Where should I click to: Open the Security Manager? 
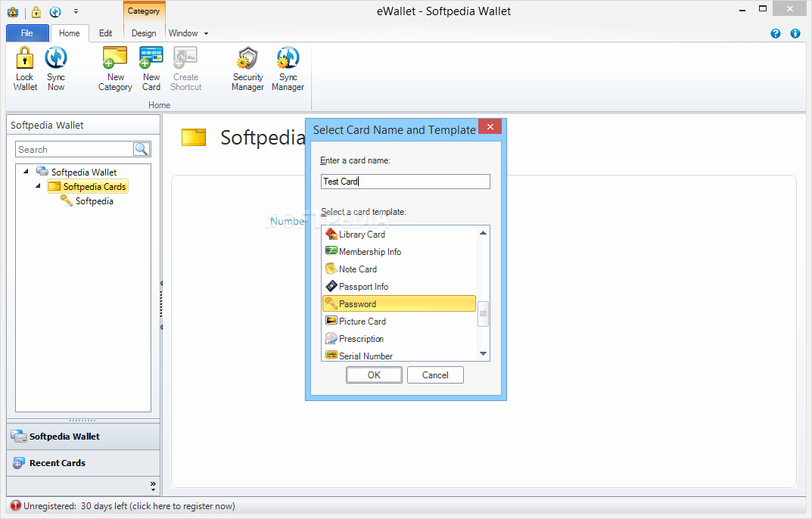(x=247, y=68)
